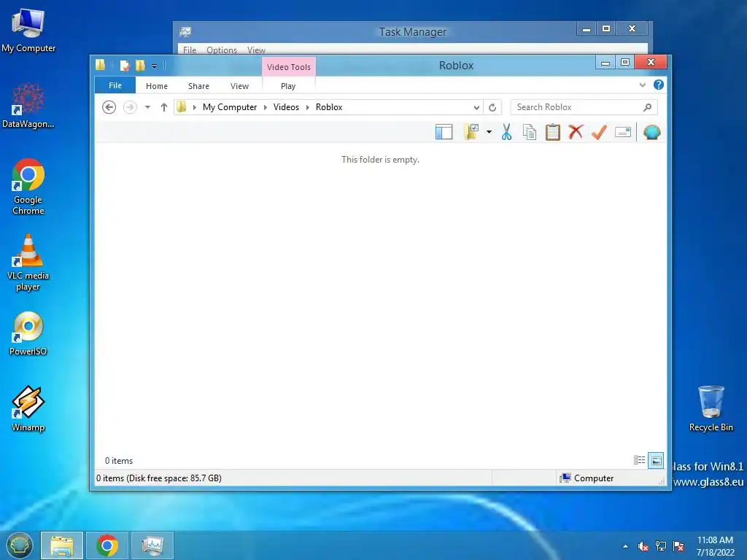Click the folder icon in Roblox title bar
The height and width of the screenshot is (560, 747).
pyautogui.click(x=100, y=65)
